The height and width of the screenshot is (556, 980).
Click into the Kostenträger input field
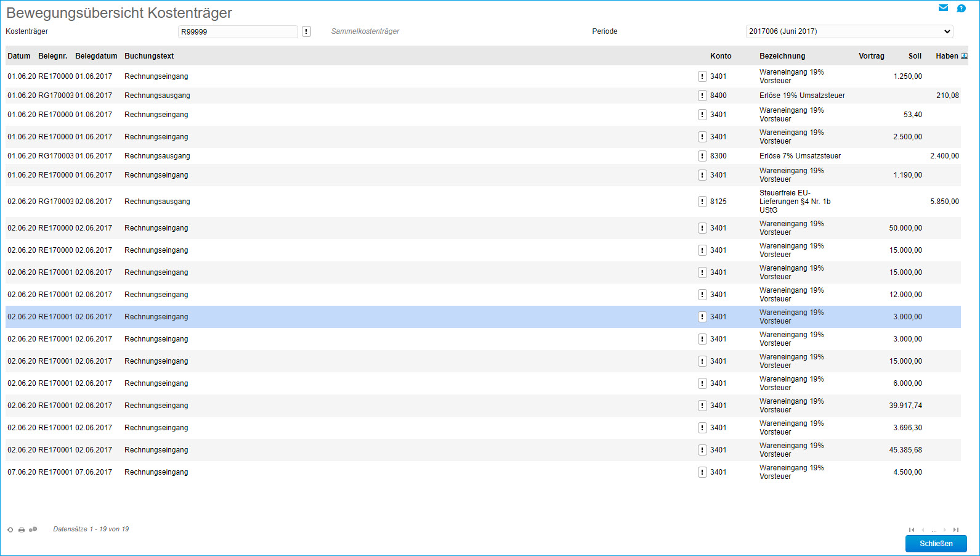point(238,31)
